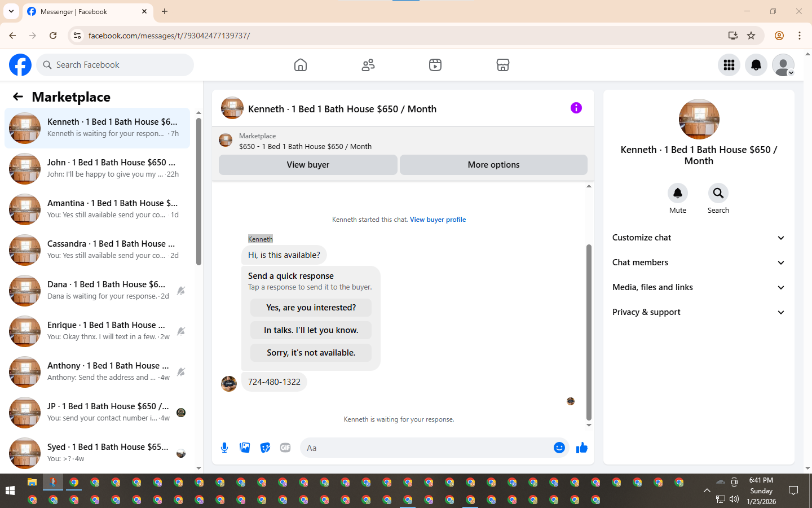Open the taskbar clock and date
The image size is (812, 508).
(x=761, y=491)
